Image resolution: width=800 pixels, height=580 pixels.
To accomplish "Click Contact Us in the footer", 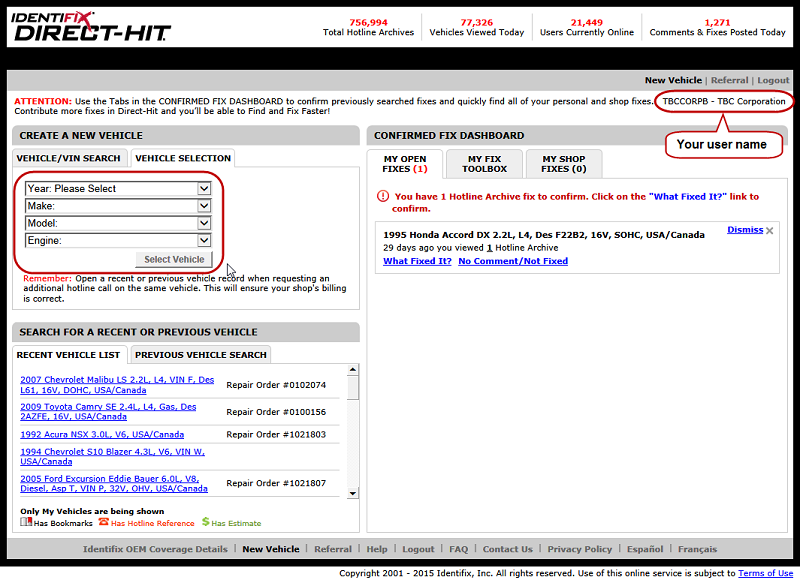I will pyautogui.click(x=508, y=549).
